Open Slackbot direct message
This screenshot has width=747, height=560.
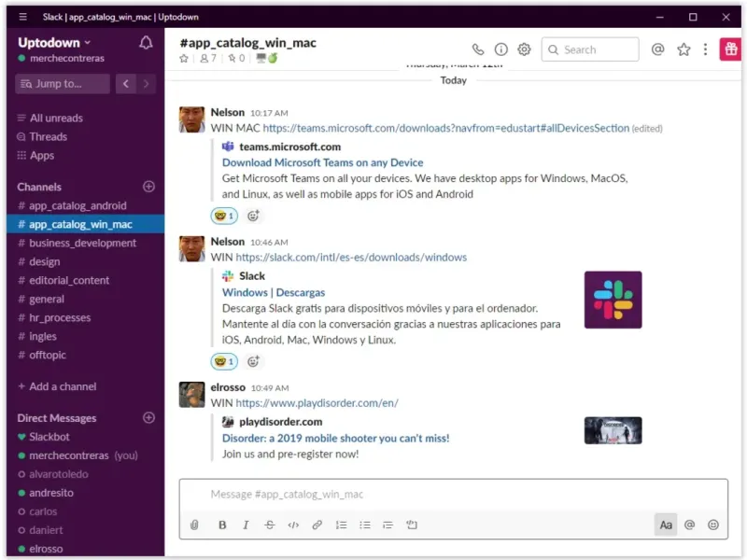pyautogui.click(x=49, y=437)
